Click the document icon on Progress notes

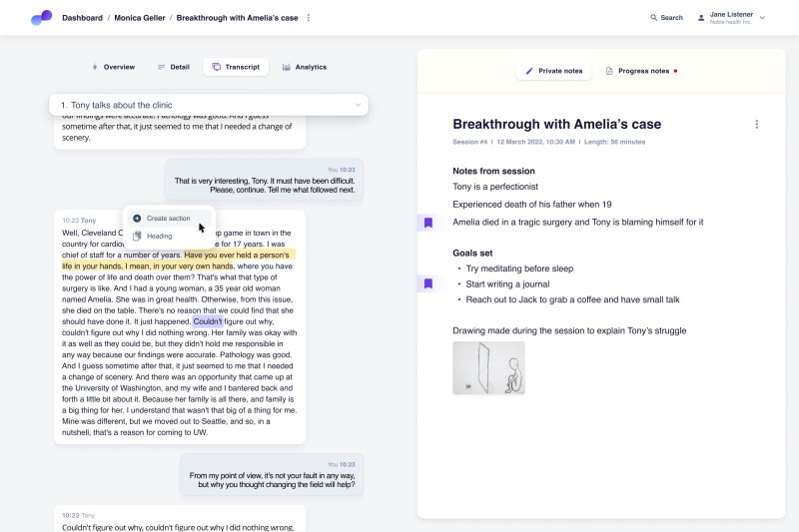pos(609,71)
